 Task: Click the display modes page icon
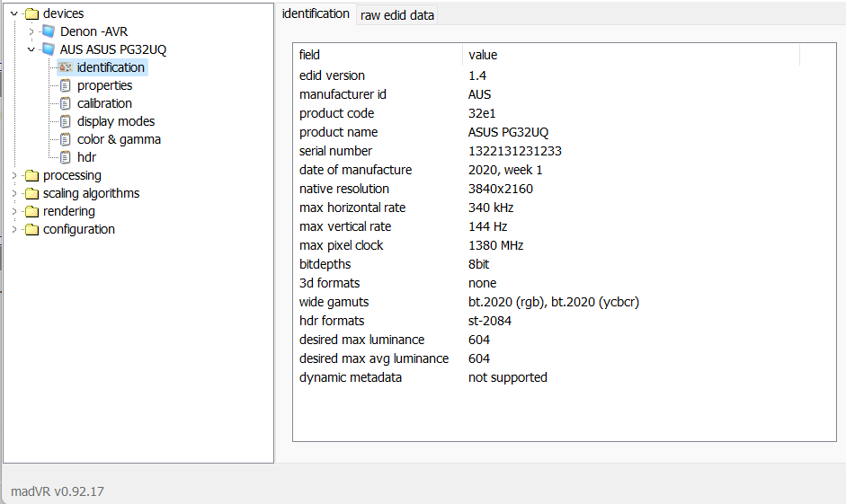[66, 121]
